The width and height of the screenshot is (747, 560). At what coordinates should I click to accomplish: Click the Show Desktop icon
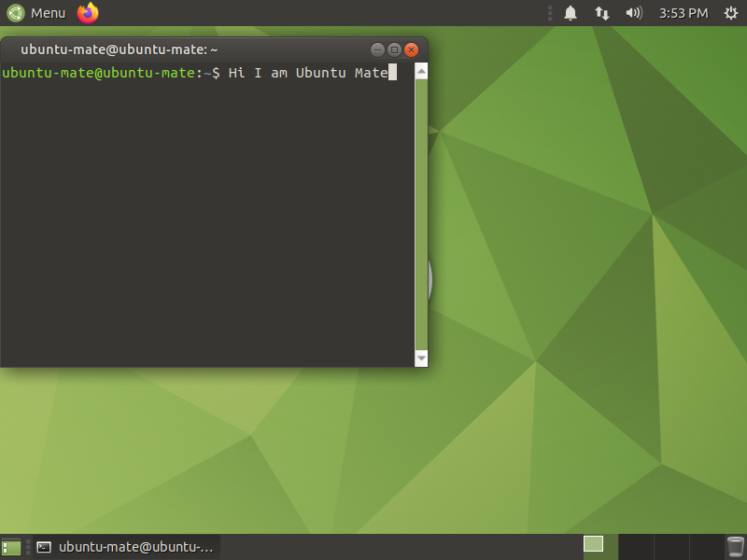point(11,547)
